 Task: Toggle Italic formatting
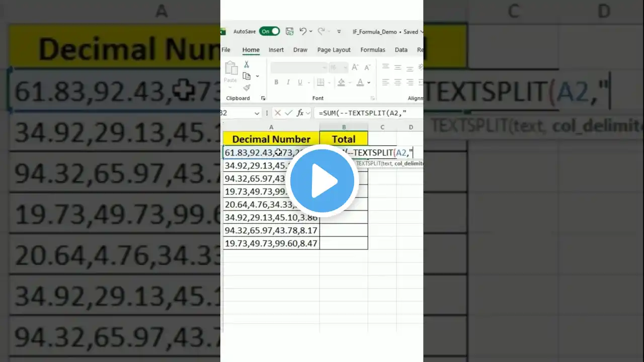[x=288, y=82]
